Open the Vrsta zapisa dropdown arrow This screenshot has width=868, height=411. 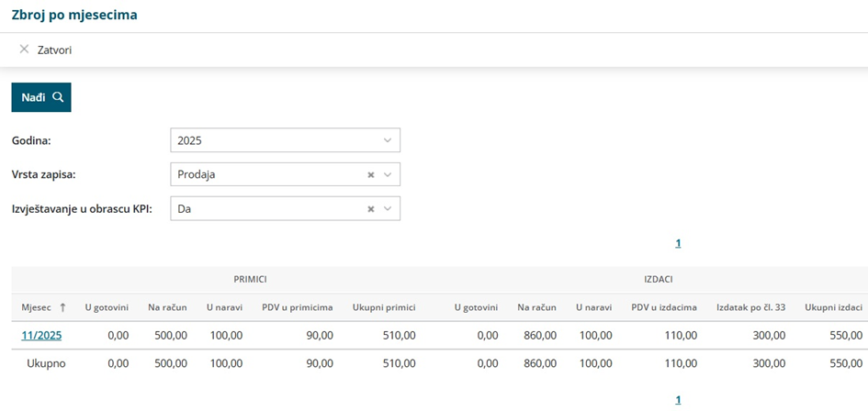(x=387, y=174)
